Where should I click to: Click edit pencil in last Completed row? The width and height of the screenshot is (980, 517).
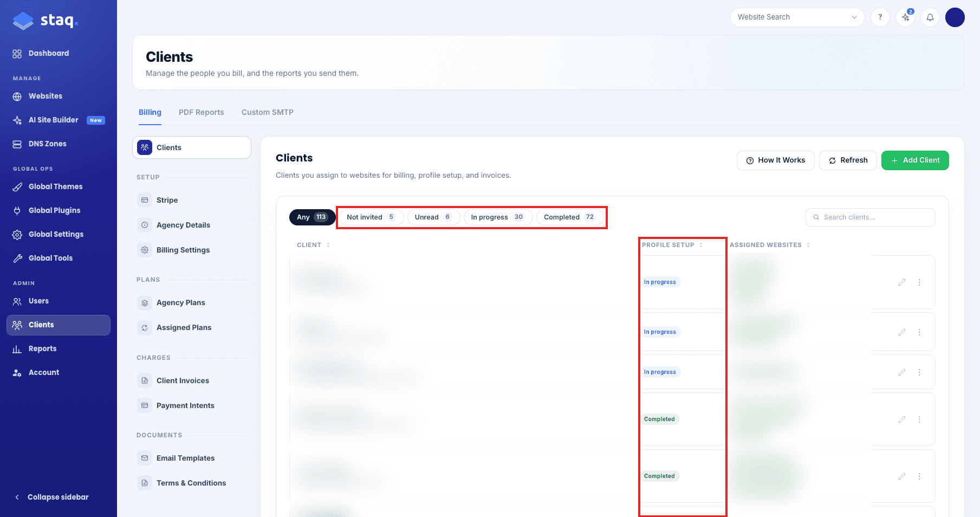902,476
